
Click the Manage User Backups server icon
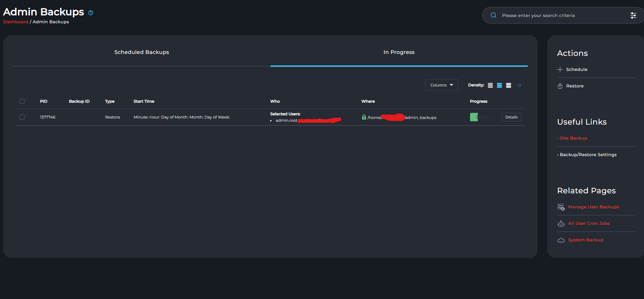click(561, 207)
